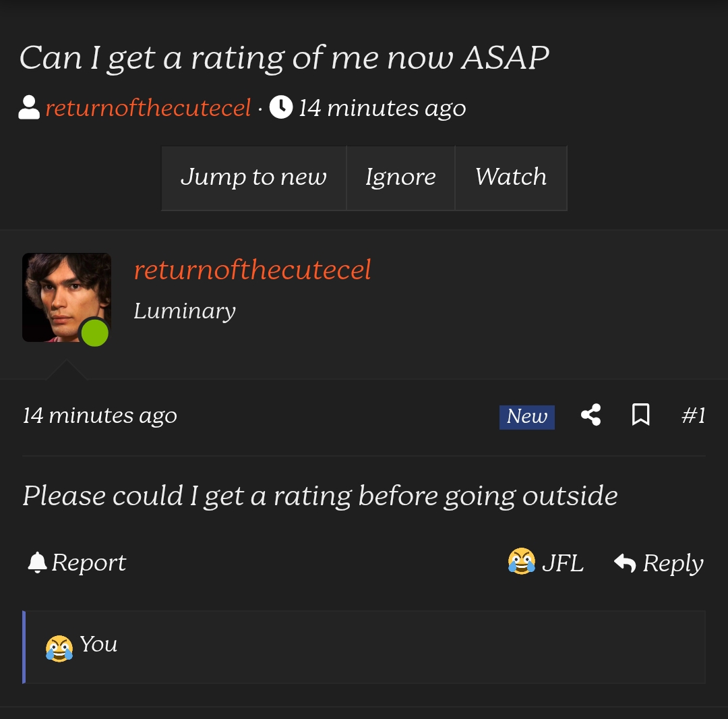Click the blue New badge
728x719 pixels.
[526, 417]
